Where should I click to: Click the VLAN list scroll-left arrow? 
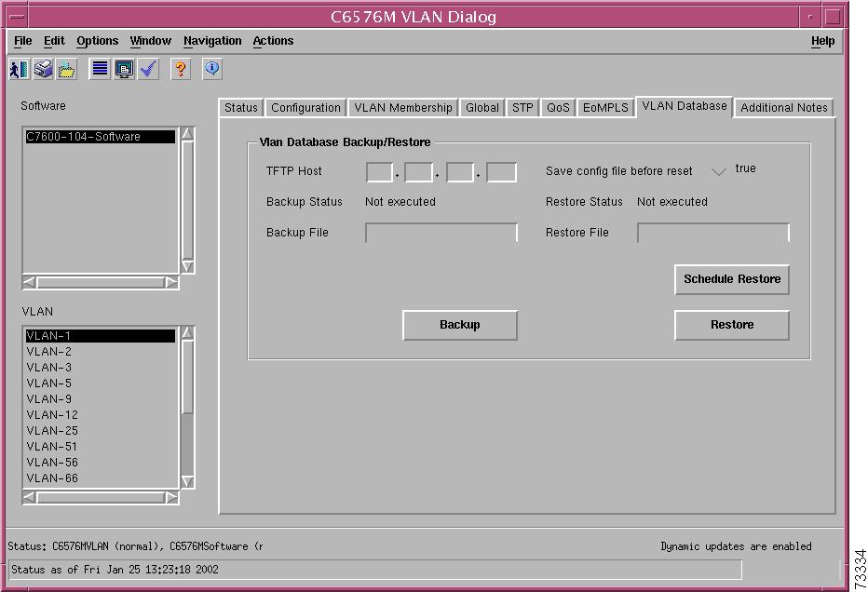click(x=30, y=497)
